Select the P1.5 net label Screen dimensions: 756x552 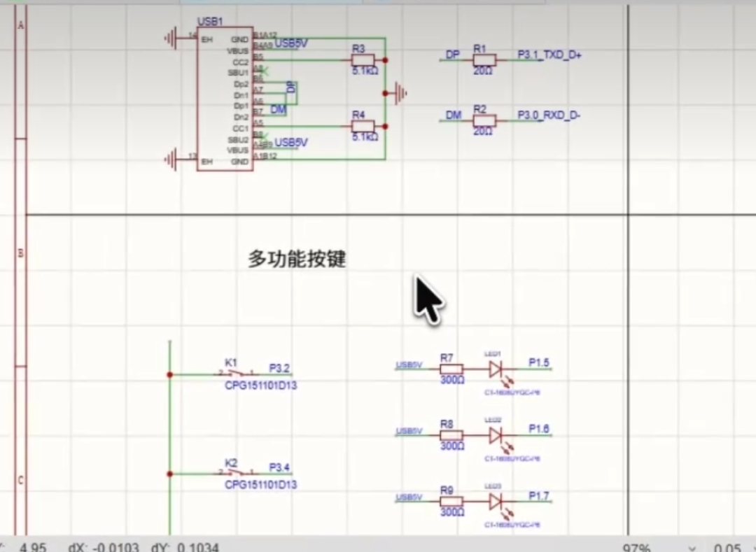coord(539,362)
